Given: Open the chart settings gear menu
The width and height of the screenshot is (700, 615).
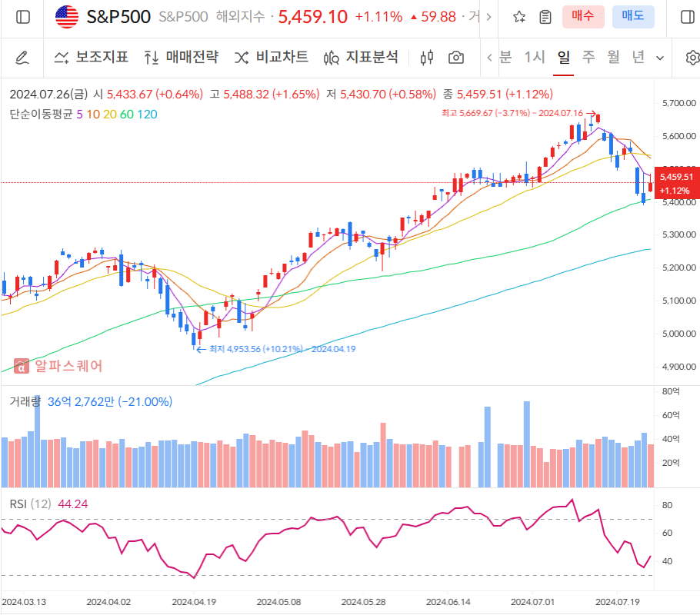Looking at the screenshot, I should 692,58.
